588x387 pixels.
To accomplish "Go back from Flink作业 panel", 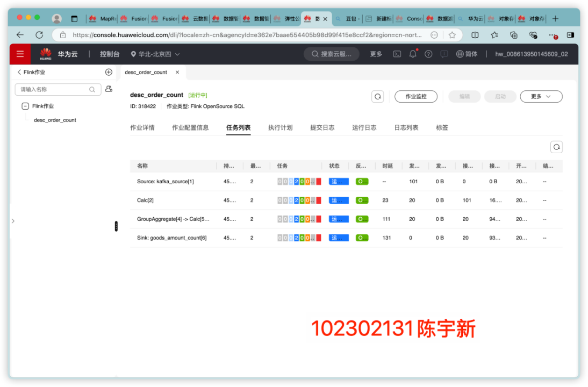I will (x=19, y=72).
